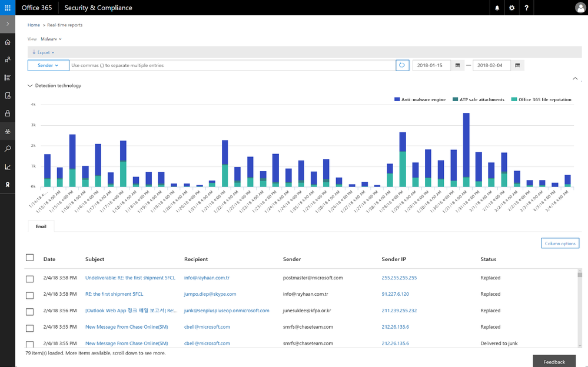Open the notifications bell icon

tap(497, 8)
